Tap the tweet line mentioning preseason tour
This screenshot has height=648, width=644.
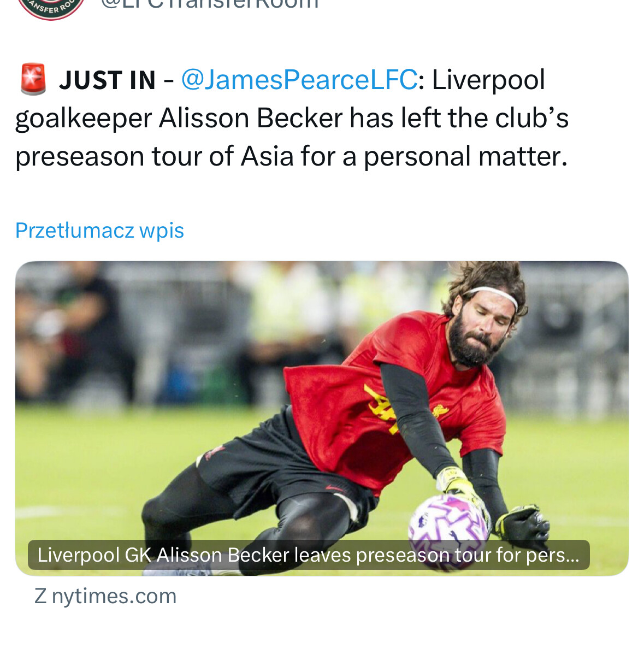(x=291, y=156)
